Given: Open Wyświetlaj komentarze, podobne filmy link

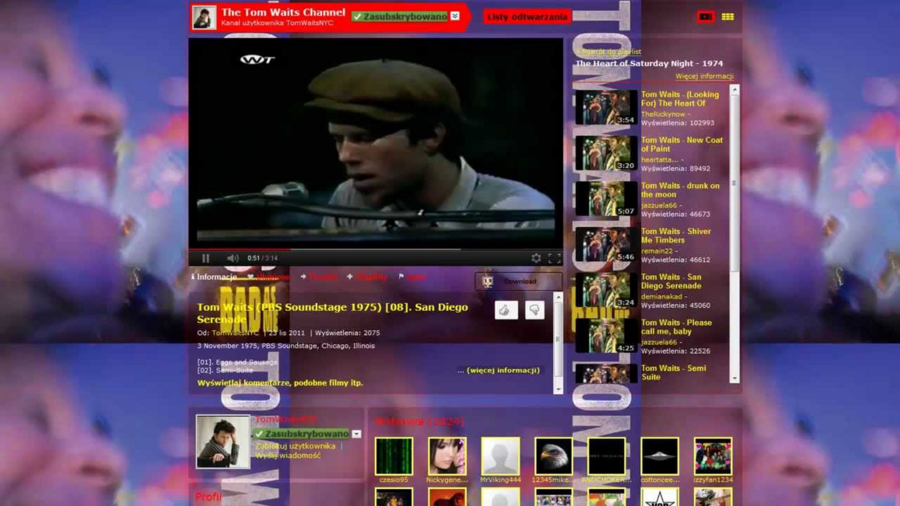Looking at the screenshot, I should [280, 383].
